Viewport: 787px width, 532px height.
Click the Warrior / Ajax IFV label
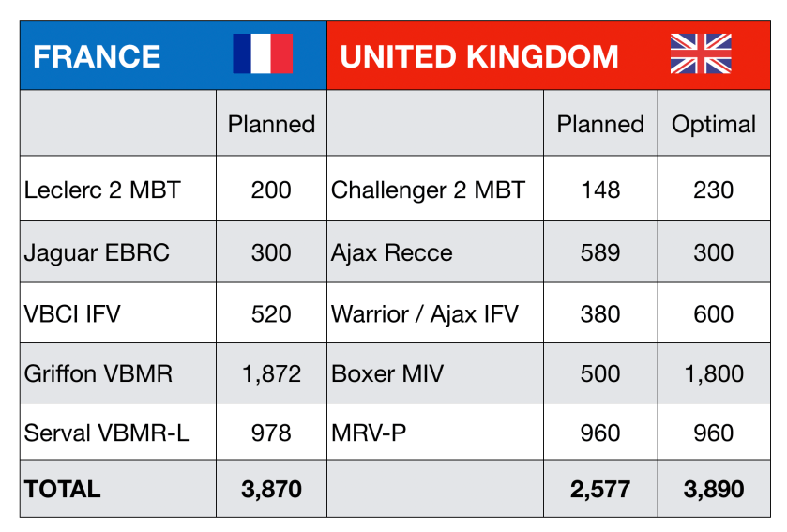(x=424, y=313)
